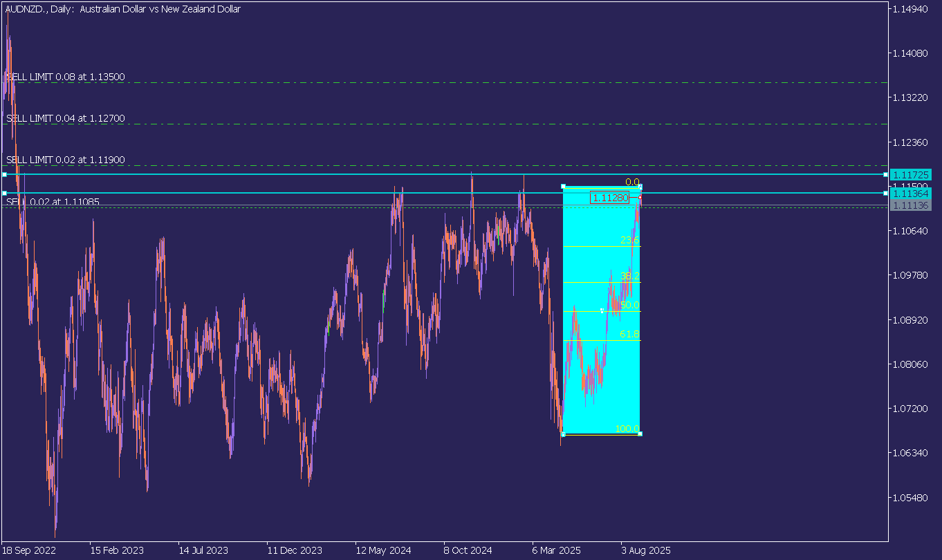Click the 12 May 2024 date on time axis

tap(383, 551)
